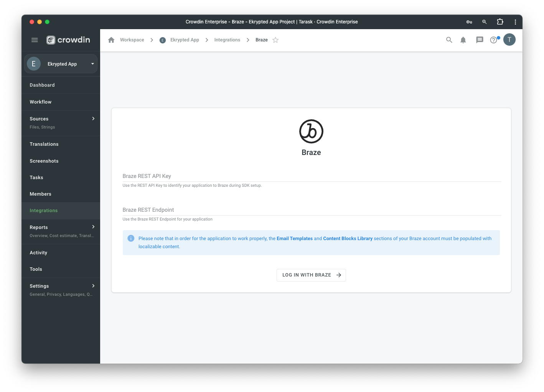Open the Ekrypted App project dropdown
The width and height of the screenshot is (544, 392).
coord(61,64)
